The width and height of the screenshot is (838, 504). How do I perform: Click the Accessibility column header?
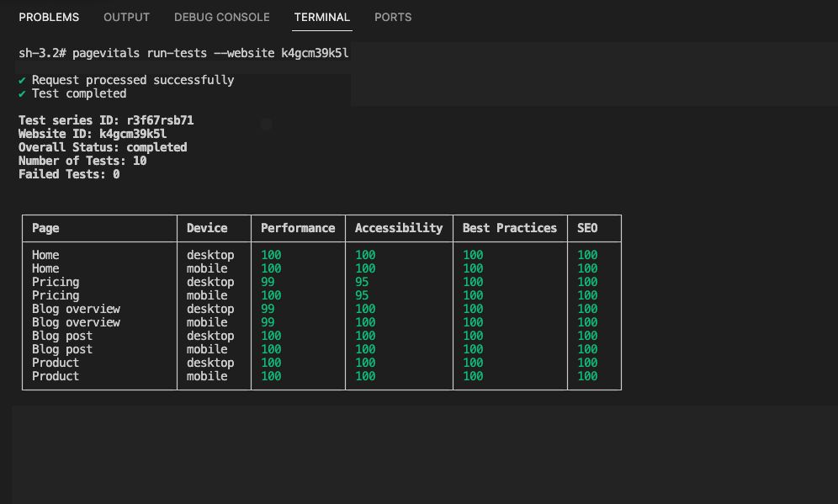398,228
